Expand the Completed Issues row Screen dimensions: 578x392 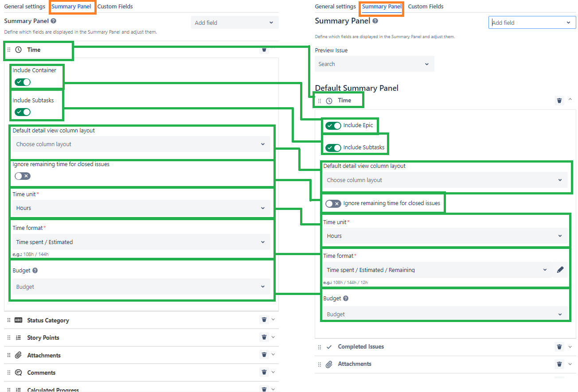tap(570, 346)
